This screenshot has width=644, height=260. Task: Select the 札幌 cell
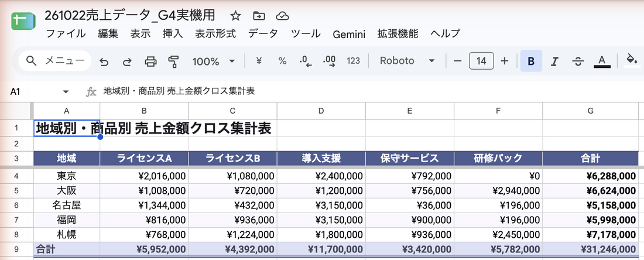[x=67, y=235]
